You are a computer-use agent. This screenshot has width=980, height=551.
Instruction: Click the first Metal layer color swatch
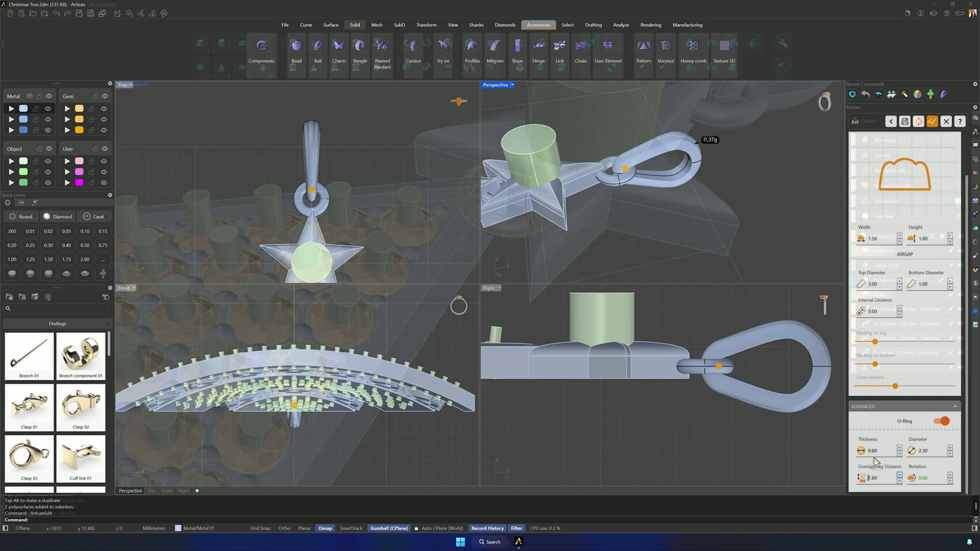coord(24,109)
